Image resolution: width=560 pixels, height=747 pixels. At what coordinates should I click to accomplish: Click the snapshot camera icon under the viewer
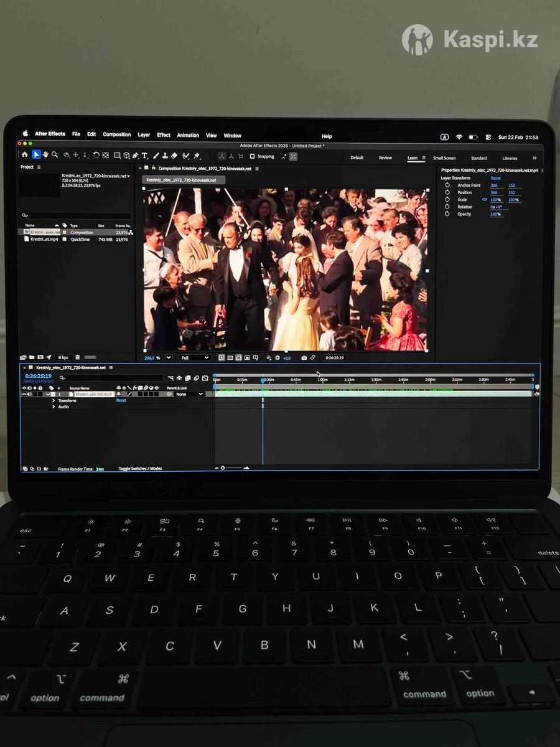pyautogui.click(x=304, y=358)
